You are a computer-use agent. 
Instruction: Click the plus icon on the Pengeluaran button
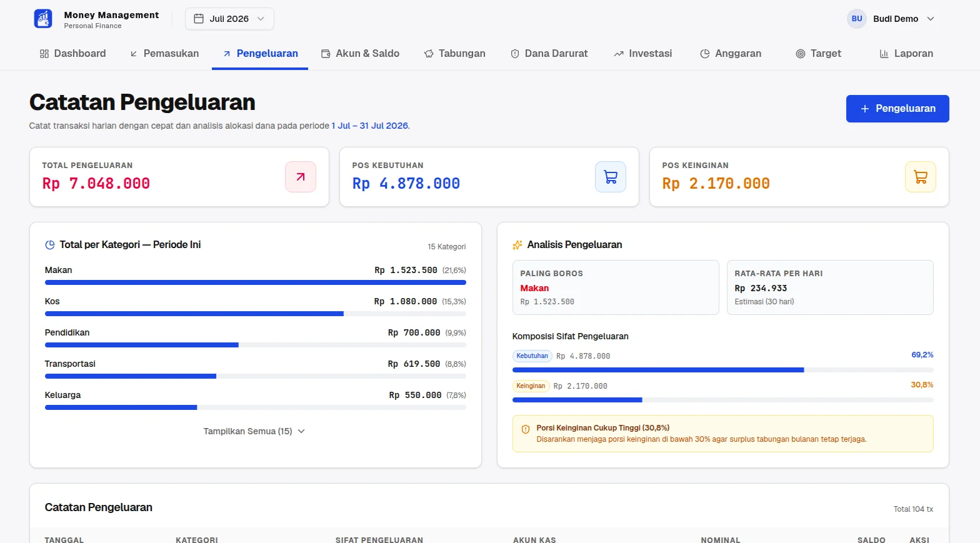click(x=865, y=109)
